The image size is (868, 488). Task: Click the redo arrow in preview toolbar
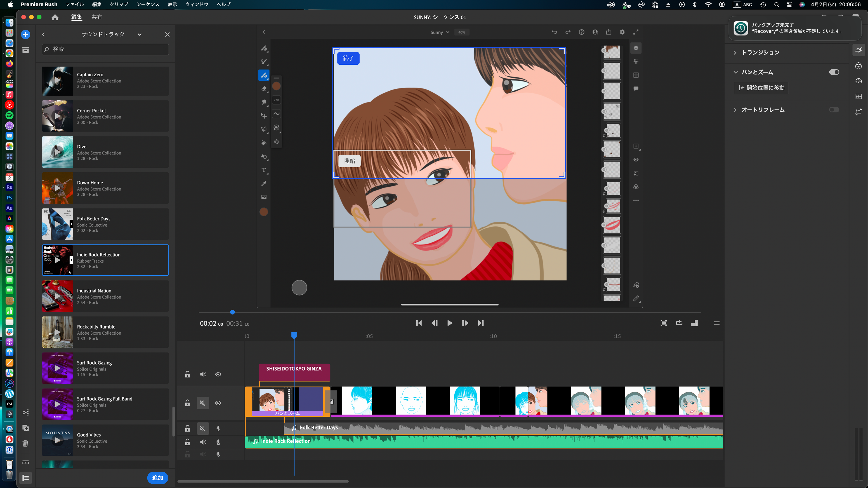click(568, 32)
